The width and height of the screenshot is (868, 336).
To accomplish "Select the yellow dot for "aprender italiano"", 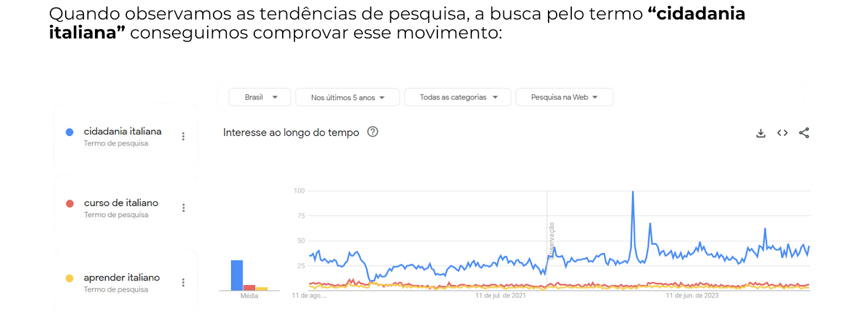I will coord(70,277).
